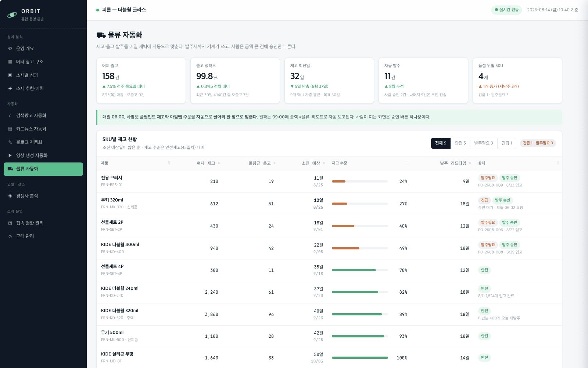Click the 자동 발주 summary card

[423, 81]
